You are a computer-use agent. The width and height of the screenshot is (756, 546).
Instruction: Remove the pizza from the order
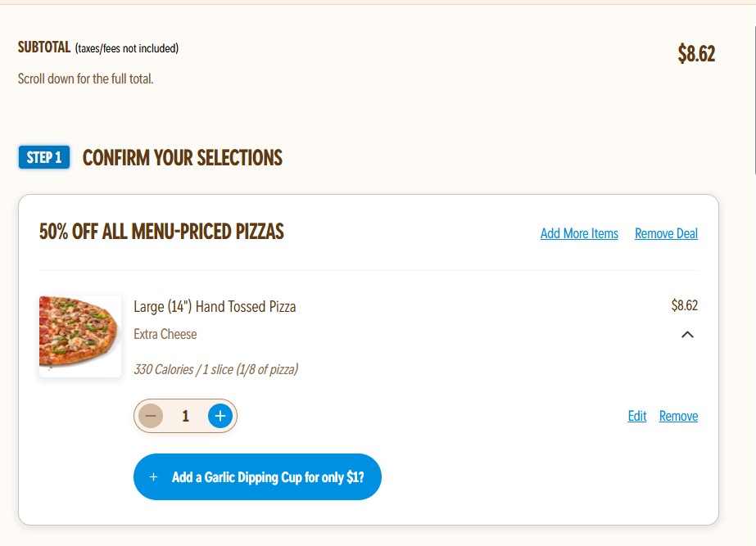click(x=678, y=416)
